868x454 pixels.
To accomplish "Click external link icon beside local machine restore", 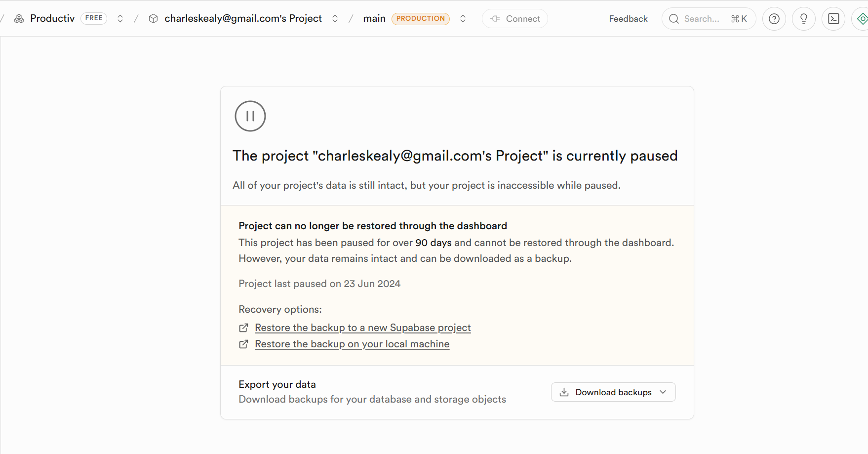I will [x=243, y=344].
